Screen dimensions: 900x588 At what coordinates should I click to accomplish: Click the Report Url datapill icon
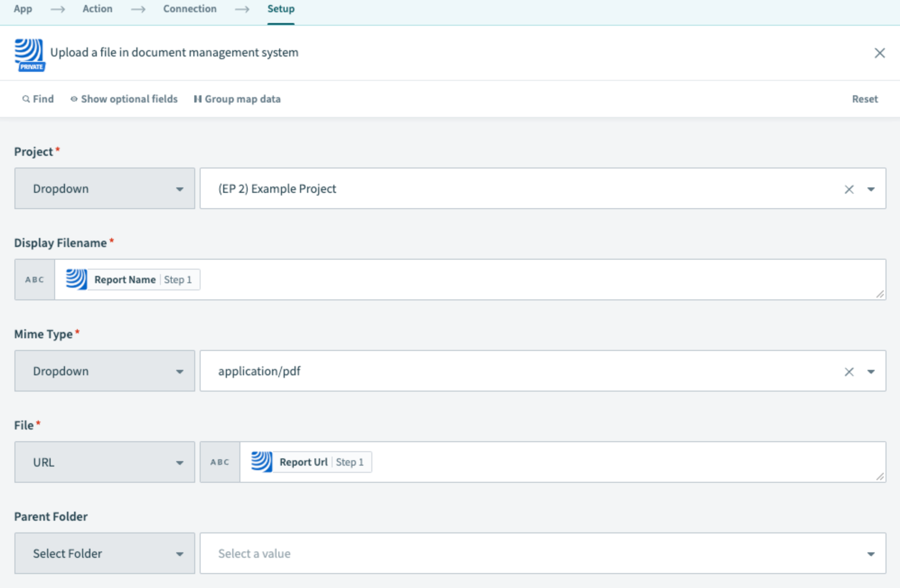[262, 462]
